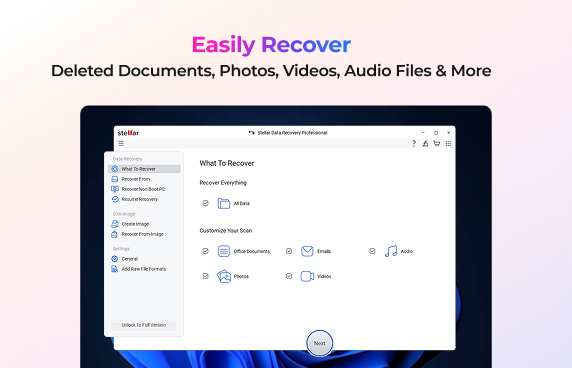Open Recover From Image sidebar item
This screenshot has height=368, width=572.
[144, 234]
